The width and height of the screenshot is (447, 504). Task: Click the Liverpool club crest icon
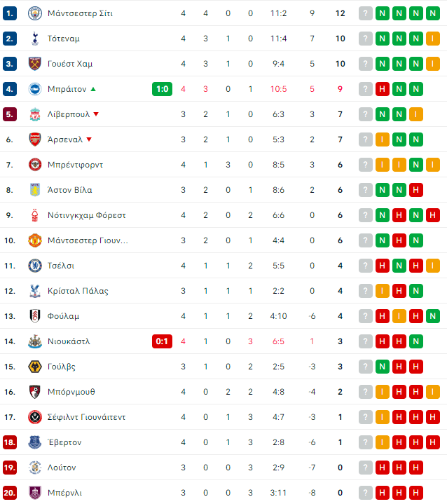click(34, 114)
